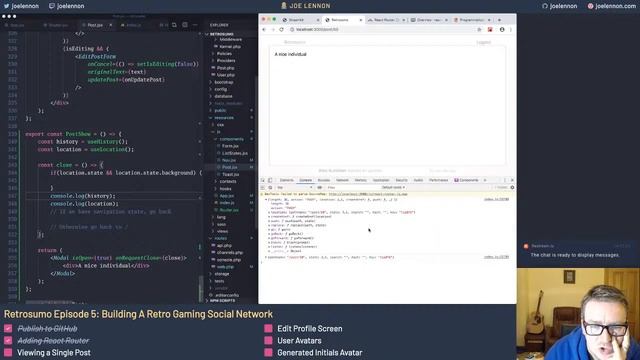Expand the database folder in Explorer
Screen dimensions: 640x360
[x=223, y=96]
